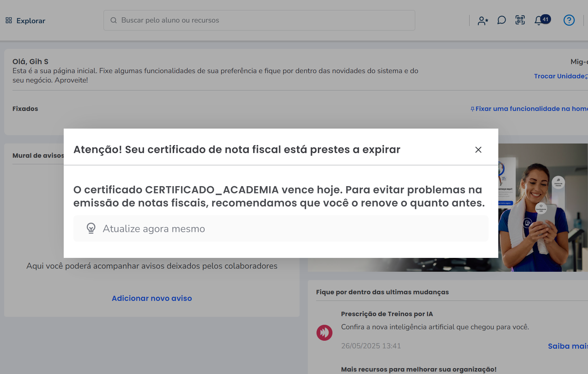The width and height of the screenshot is (588, 374).
Task: Click Atualize agora mesmo button
Action: click(x=154, y=229)
